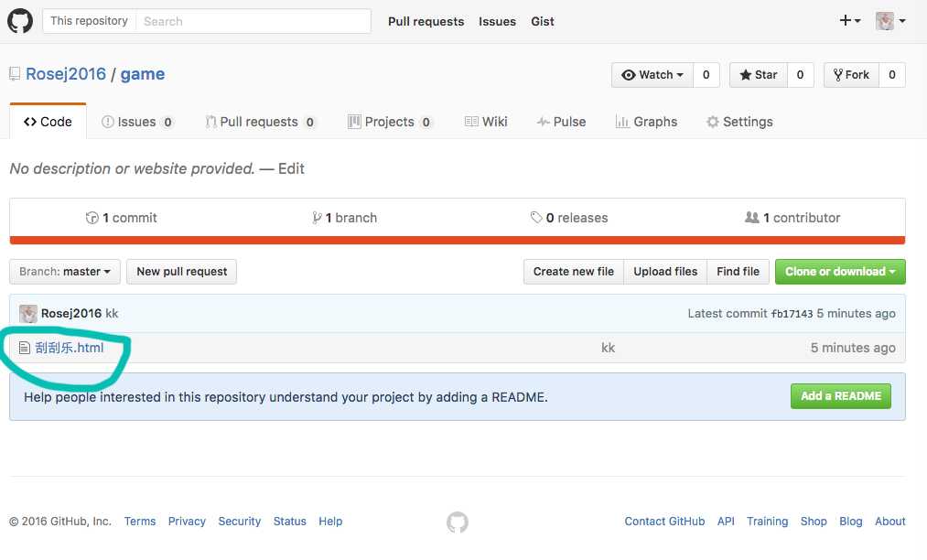Click Upload files button
Viewport: 927px width, 560px height.
point(665,272)
